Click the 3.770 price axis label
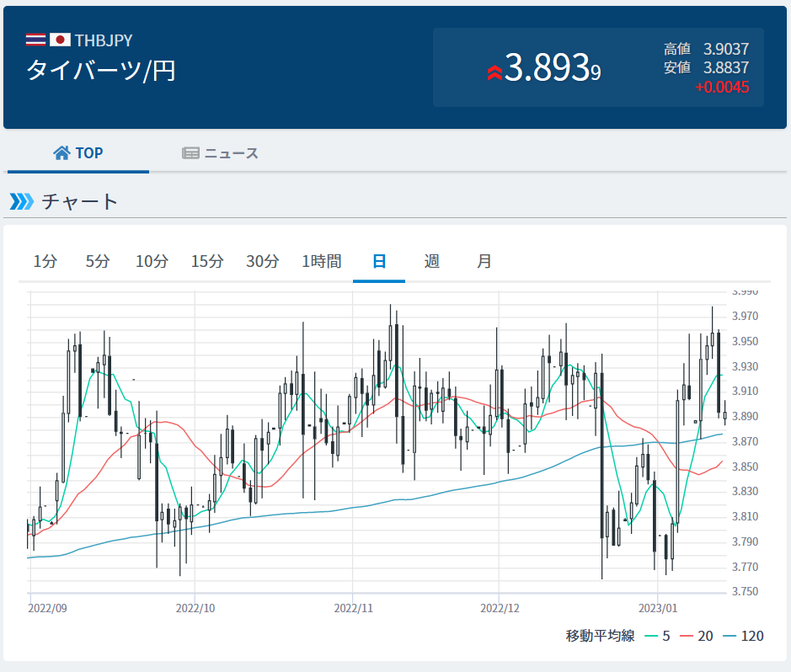791x672 pixels. point(746,567)
